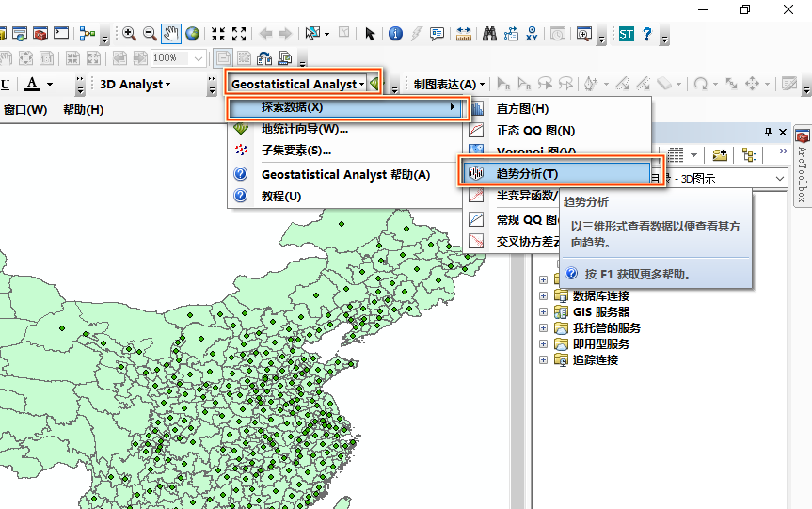812x509 pixels.
Task: Open the ArcToolbox red toolbox icon
Action: click(x=40, y=34)
